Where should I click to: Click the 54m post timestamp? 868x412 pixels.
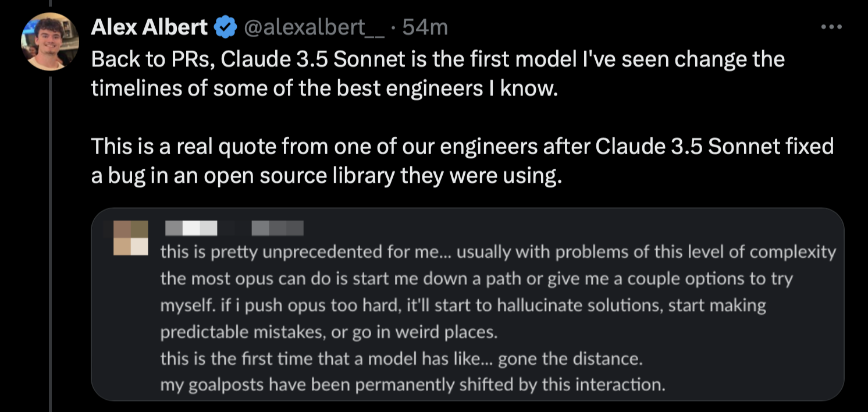(425, 27)
